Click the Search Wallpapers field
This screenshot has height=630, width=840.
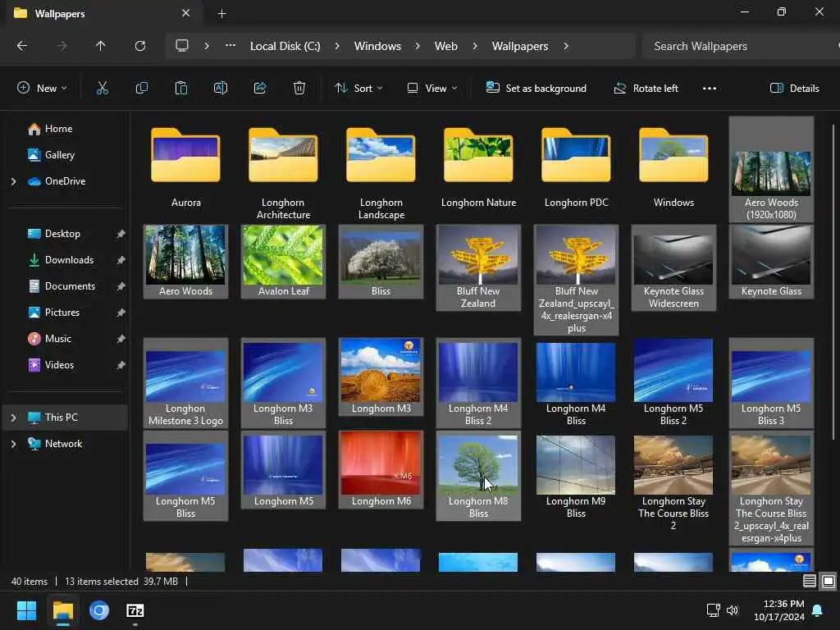(739, 46)
